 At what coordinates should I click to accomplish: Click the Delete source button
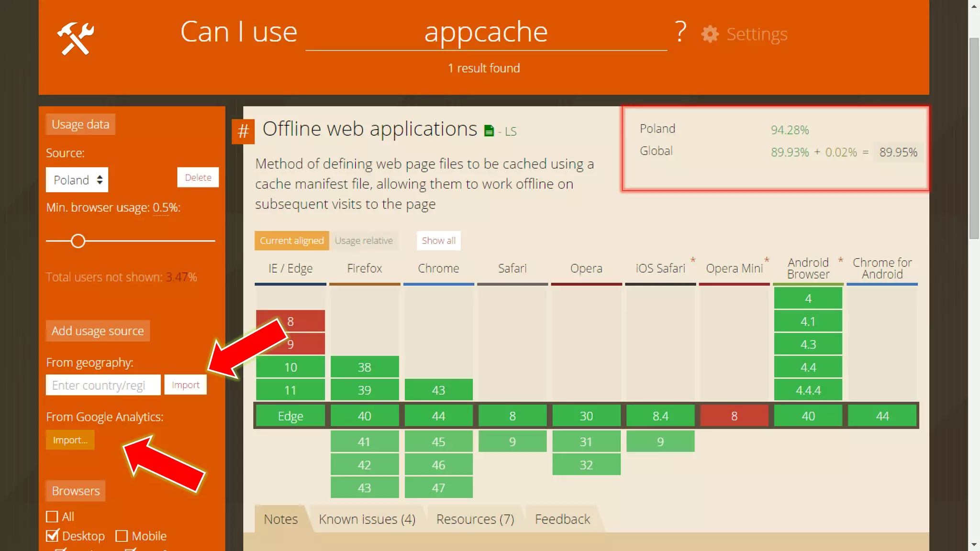pyautogui.click(x=198, y=177)
